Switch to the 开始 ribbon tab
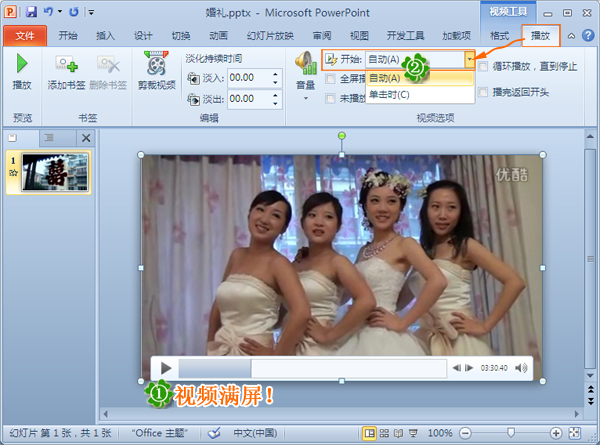The width and height of the screenshot is (600, 445). pos(68,36)
